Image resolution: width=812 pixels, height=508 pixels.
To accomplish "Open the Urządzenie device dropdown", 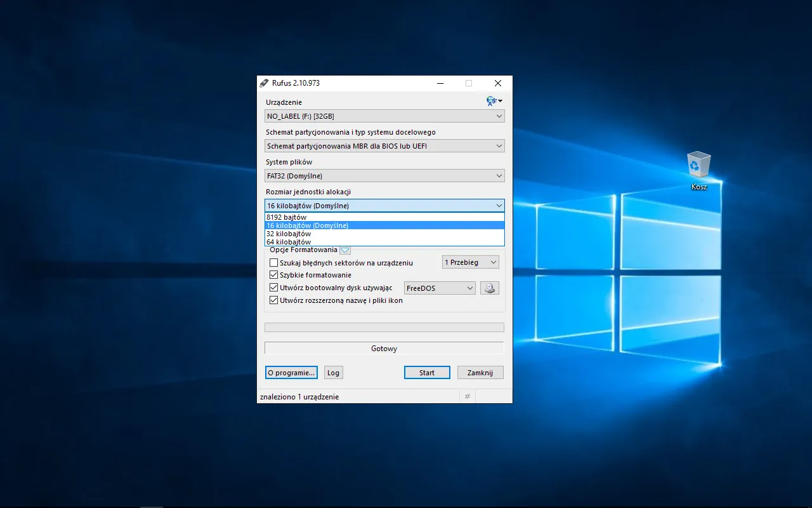I will [x=384, y=116].
